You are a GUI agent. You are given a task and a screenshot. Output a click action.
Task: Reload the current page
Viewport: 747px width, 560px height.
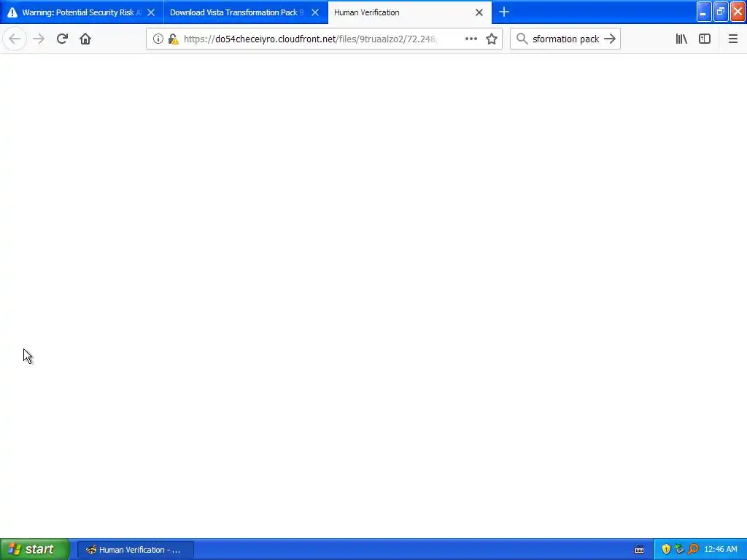[62, 39]
